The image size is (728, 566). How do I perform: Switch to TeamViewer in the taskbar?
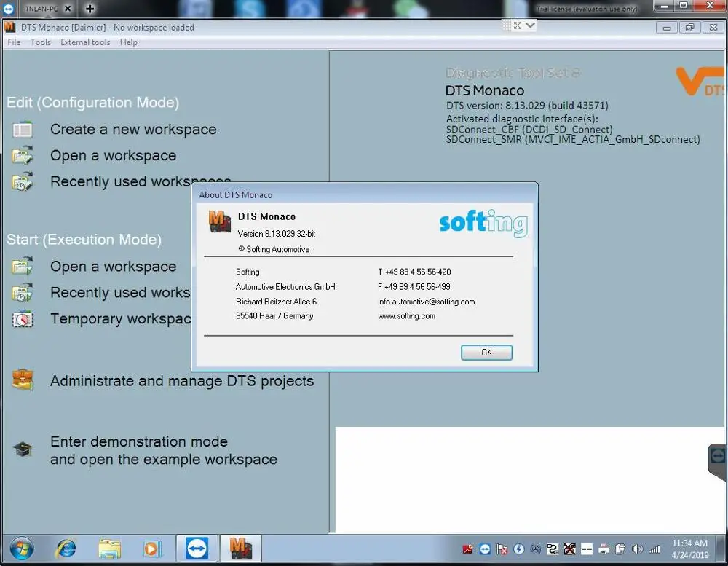pos(197,549)
